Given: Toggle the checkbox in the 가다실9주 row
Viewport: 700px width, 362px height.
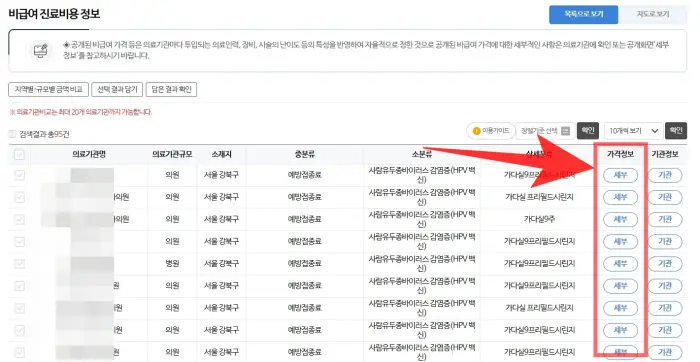Looking at the screenshot, I should [19, 219].
